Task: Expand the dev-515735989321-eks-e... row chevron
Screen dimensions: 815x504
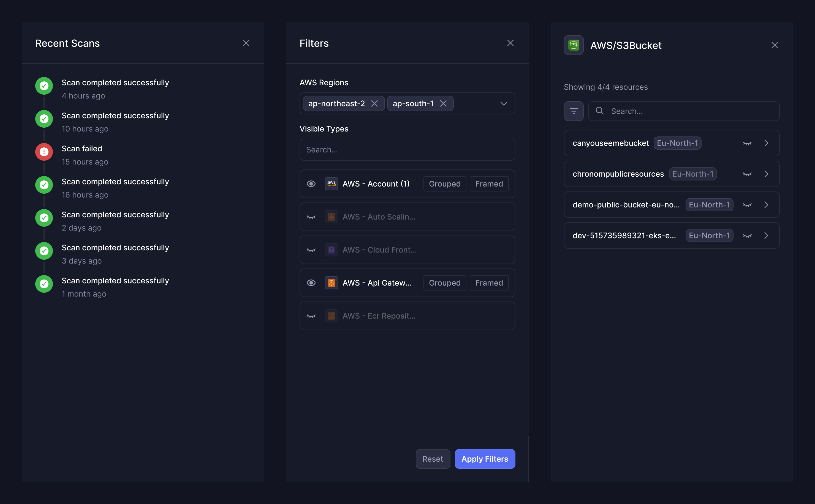Action: (766, 236)
